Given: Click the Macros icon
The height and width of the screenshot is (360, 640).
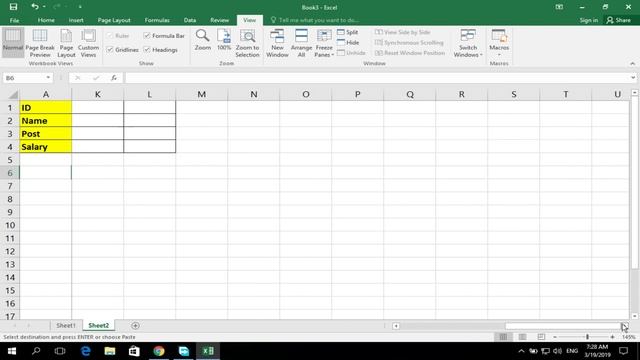Looking at the screenshot, I should tap(499, 36).
